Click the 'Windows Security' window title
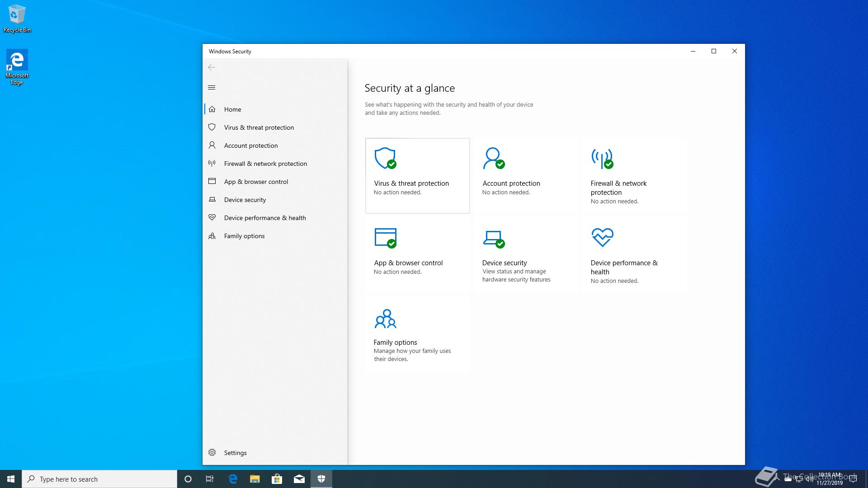The image size is (868, 488). [230, 52]
